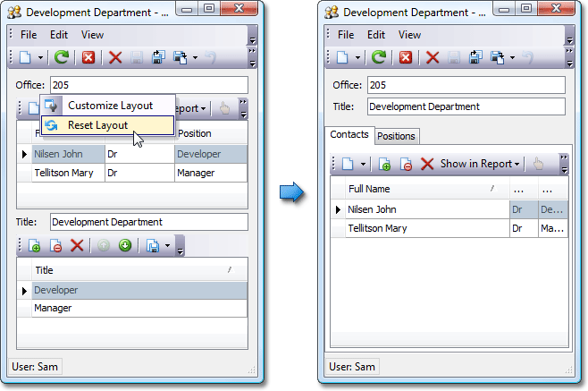
Task: Click red X Delete icon in left window's main toolbar
Action: [x=115, y=57]
